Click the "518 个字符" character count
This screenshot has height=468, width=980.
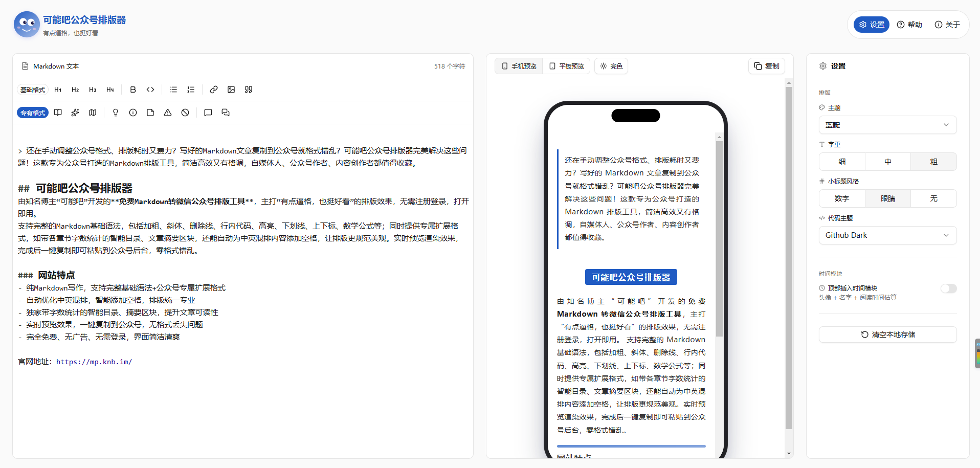[450, 66]
